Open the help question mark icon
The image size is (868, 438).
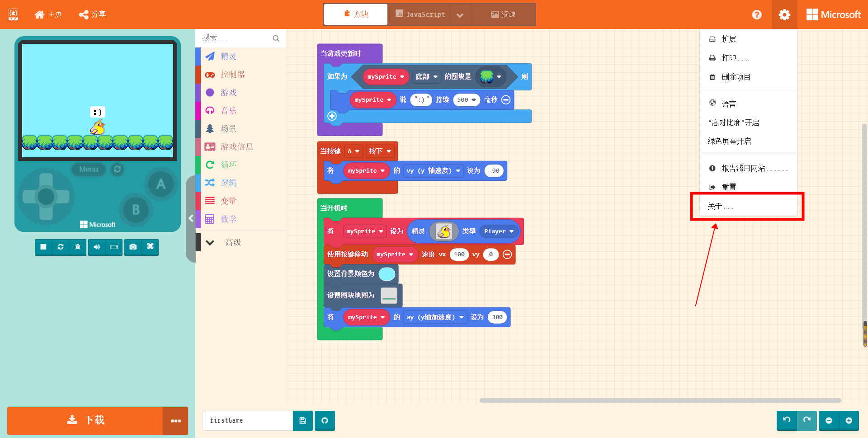pyautogui.click(x=757, y=14)
